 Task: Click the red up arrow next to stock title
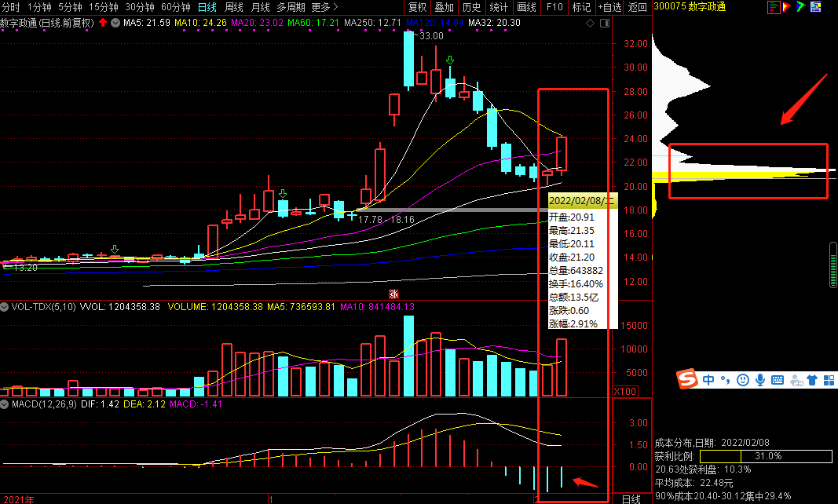103,23
